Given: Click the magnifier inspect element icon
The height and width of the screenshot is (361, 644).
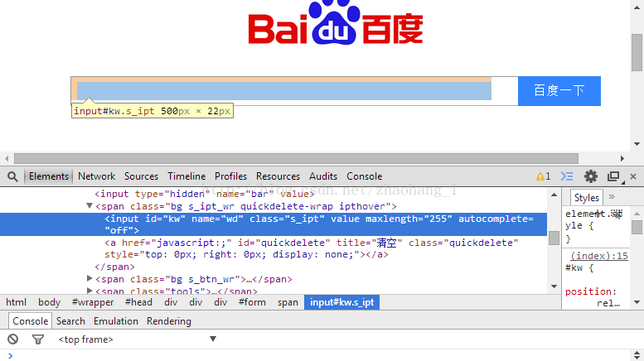Looking at the screenshot, I should click(12, 176).
